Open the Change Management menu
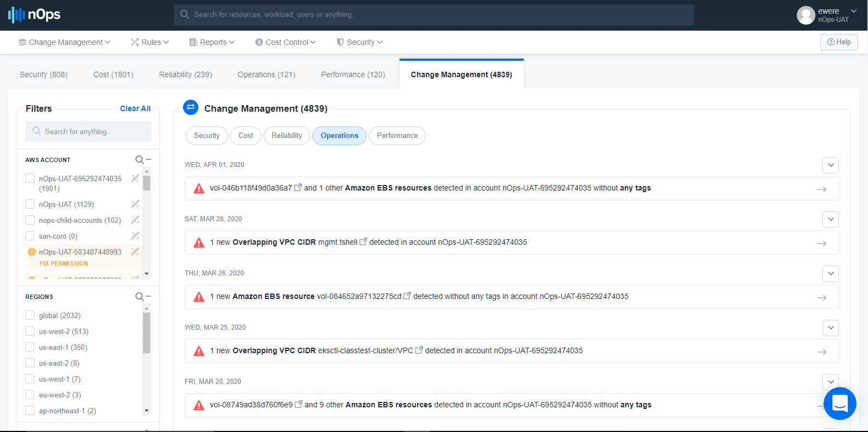Image resolution: width=868 pixels, height=432 pixels. pos(65,42)
